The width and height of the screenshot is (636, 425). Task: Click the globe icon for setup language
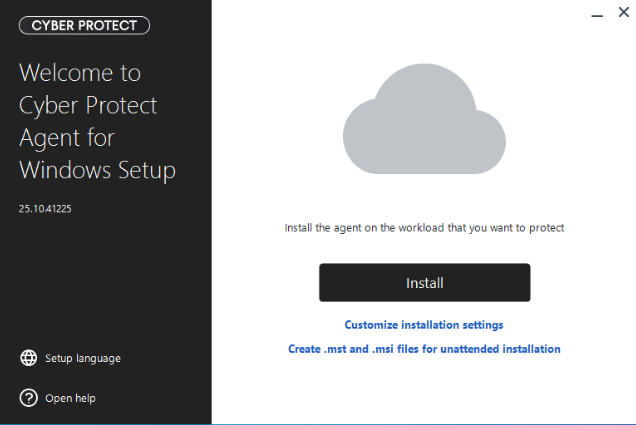[28, 358]
